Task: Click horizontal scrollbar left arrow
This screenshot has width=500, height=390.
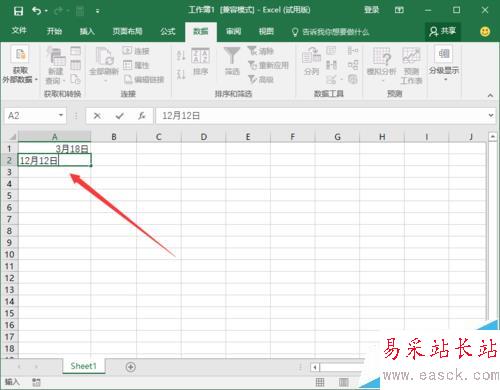Action: [x=315, y=367]
